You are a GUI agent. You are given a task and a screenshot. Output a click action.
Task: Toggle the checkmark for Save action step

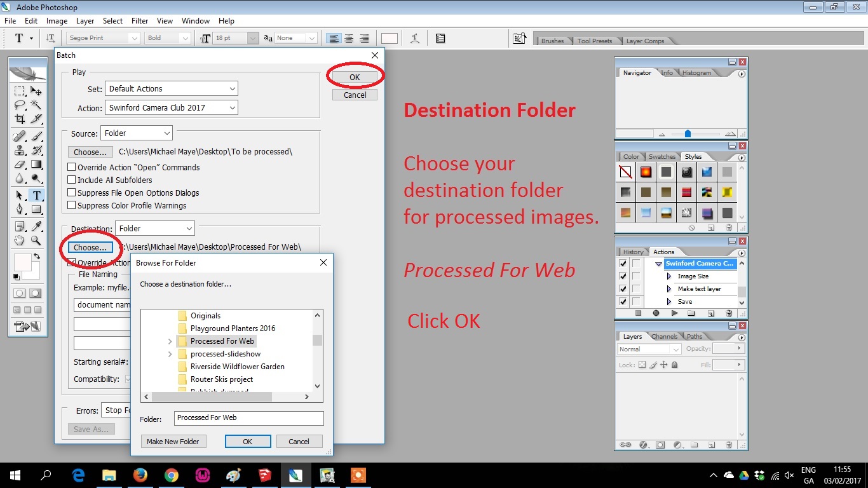coord(623,302)
